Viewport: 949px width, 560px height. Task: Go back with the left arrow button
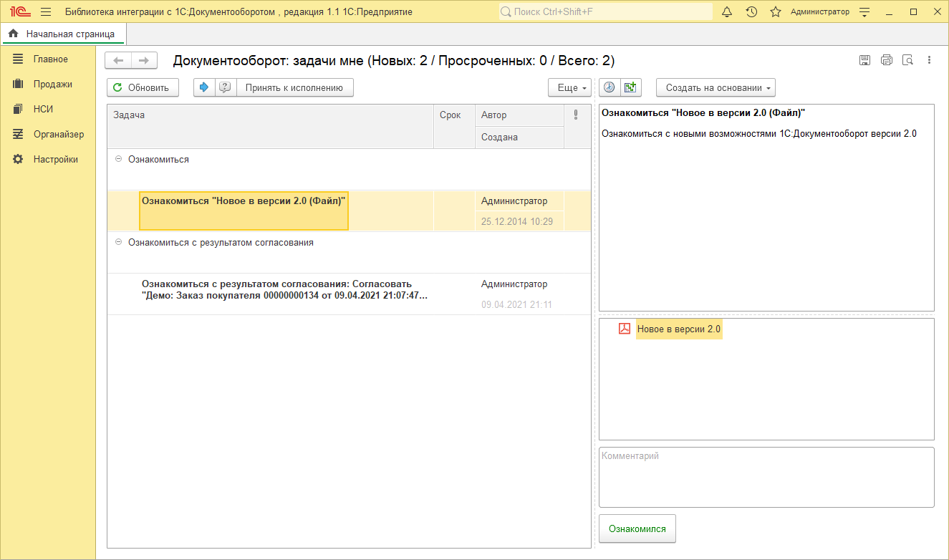pyautogui.click(x=118, y=61)
